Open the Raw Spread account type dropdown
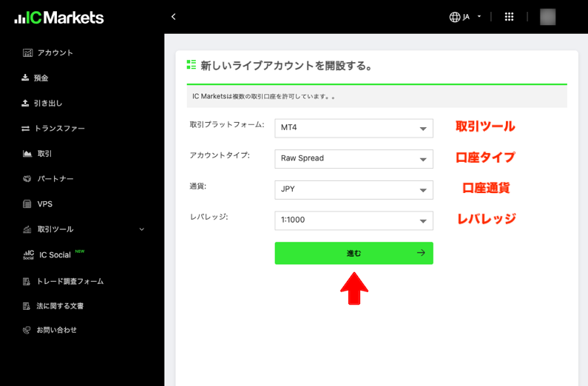 point(354,159)
